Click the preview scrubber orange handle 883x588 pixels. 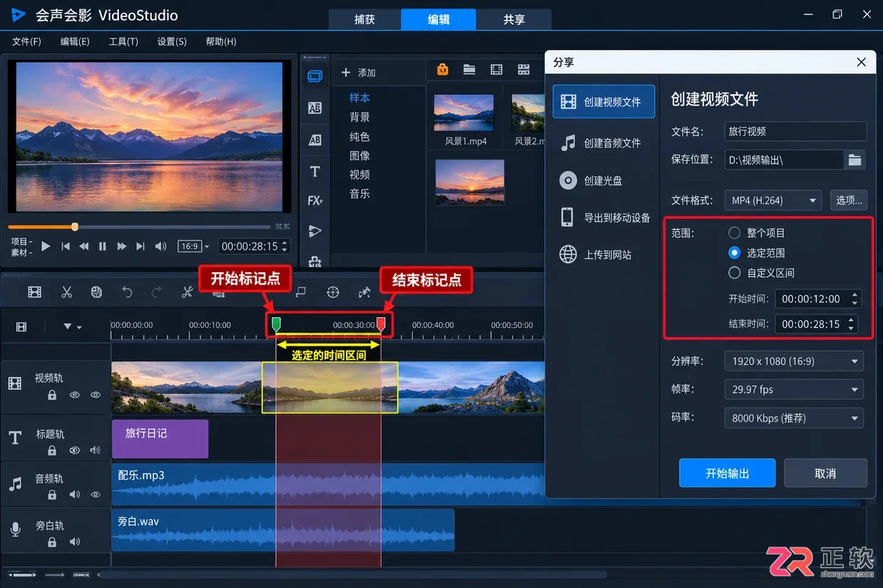(75, 227)
